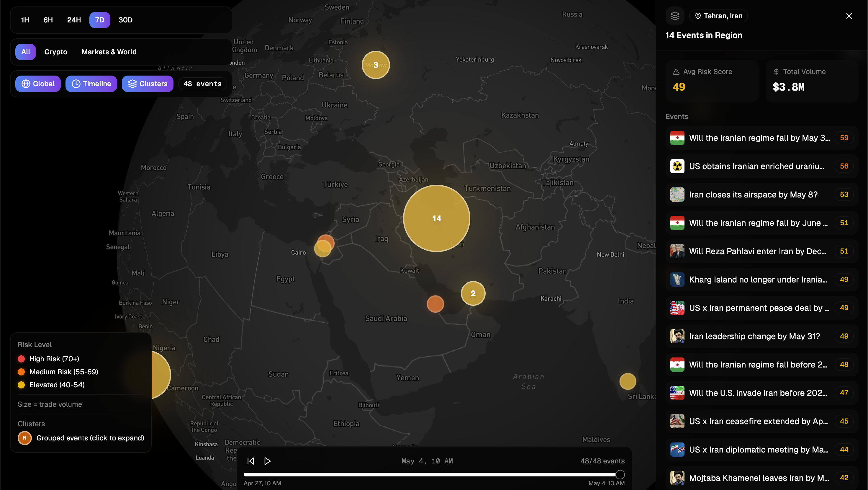Skip timeline back to start

pos(251,461)
